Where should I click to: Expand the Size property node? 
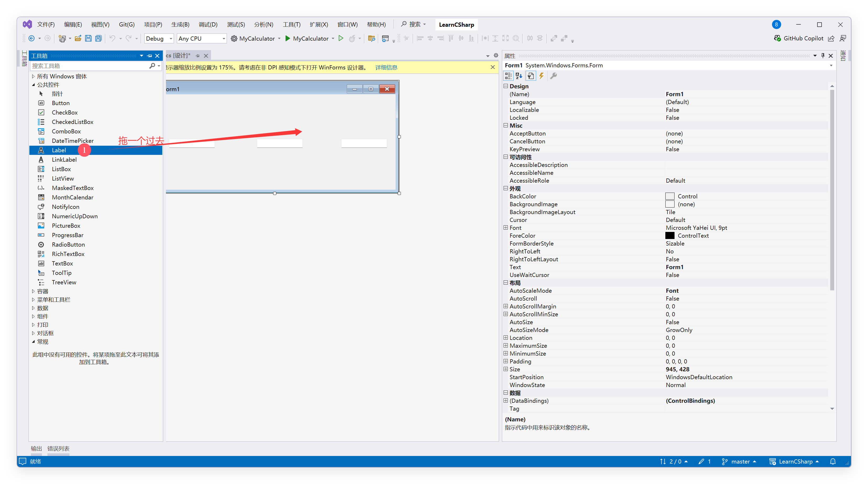(505, 369)
